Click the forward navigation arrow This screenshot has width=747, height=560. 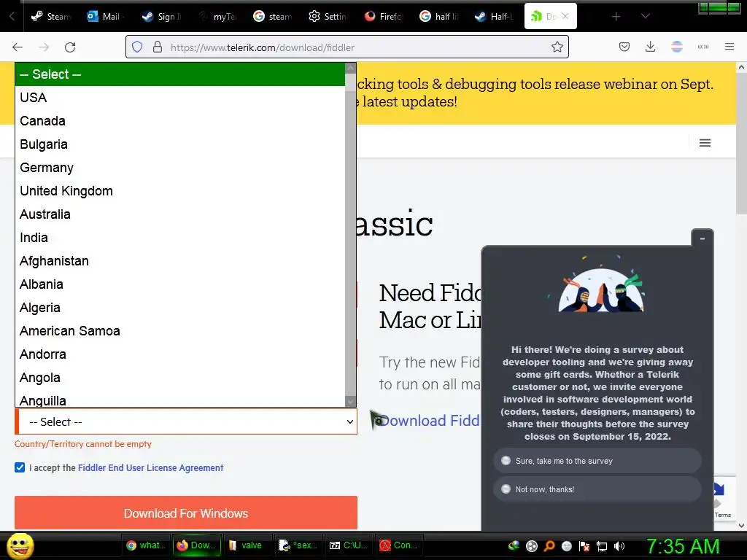[44, 47]
